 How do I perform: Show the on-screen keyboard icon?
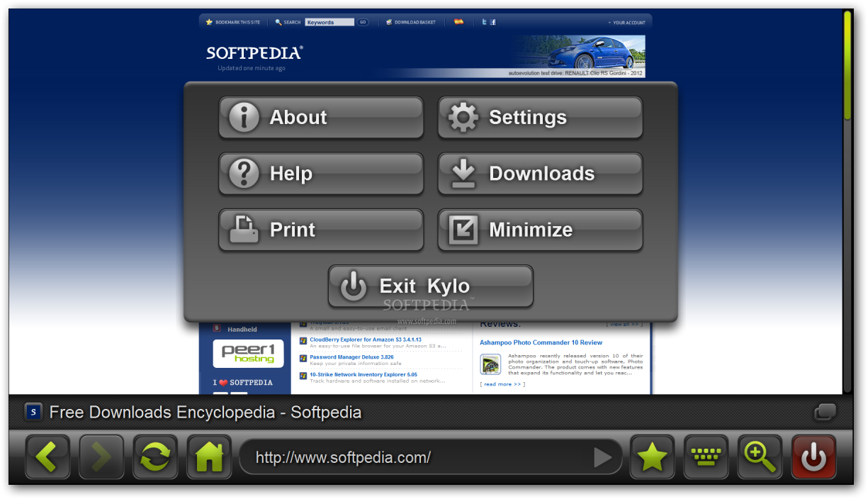(706, 457)
